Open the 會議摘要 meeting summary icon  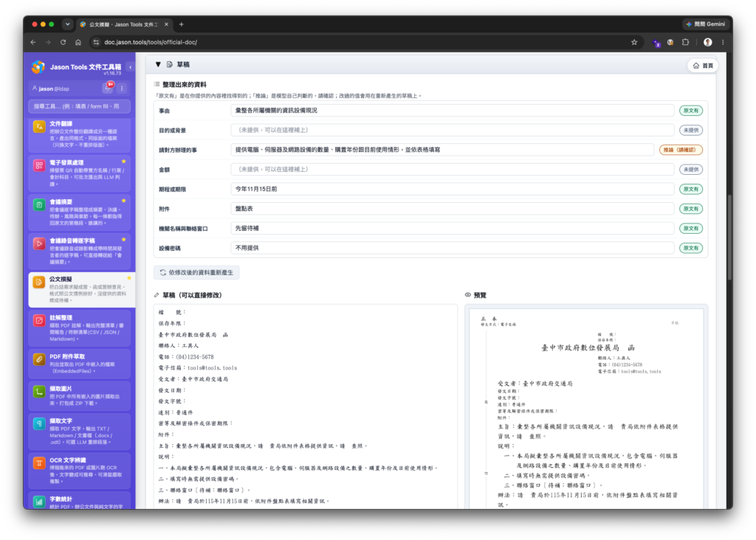(39, 205)
